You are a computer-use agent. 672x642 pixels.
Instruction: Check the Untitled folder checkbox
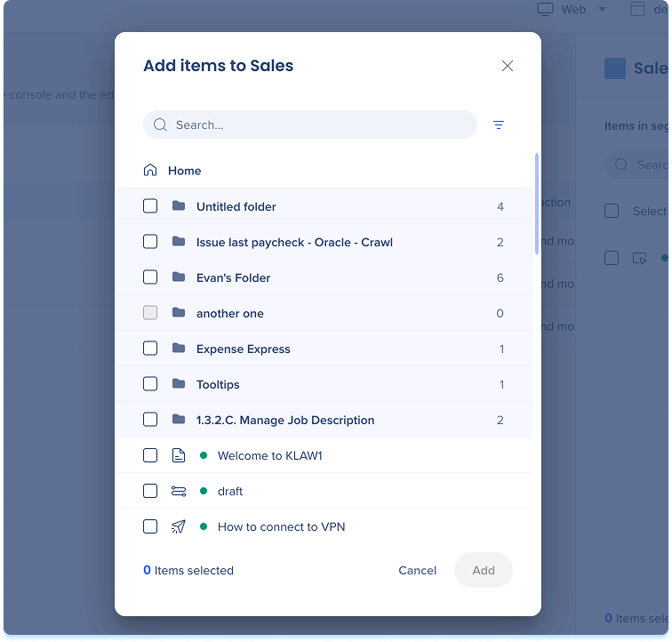[150, 206]
